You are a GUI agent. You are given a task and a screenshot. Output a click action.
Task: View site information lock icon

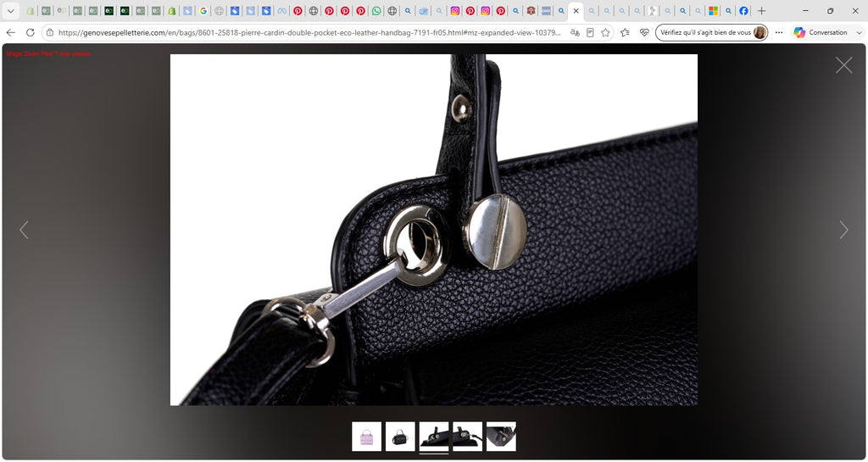click(x=50, y=33)
